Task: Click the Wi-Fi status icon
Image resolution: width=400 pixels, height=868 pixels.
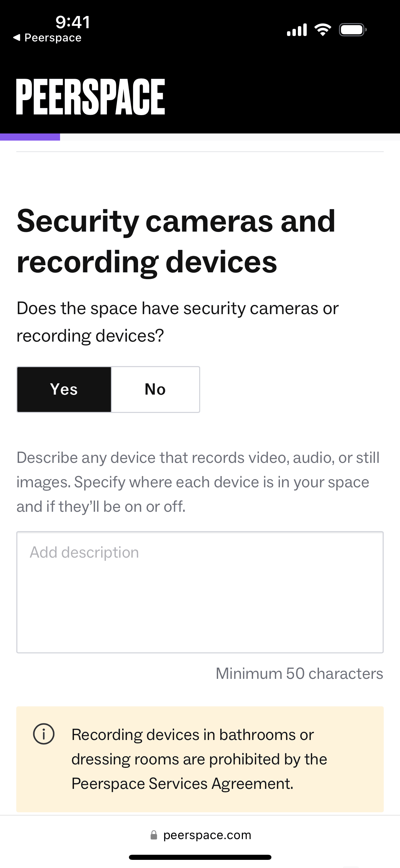Action: (323, 30)
